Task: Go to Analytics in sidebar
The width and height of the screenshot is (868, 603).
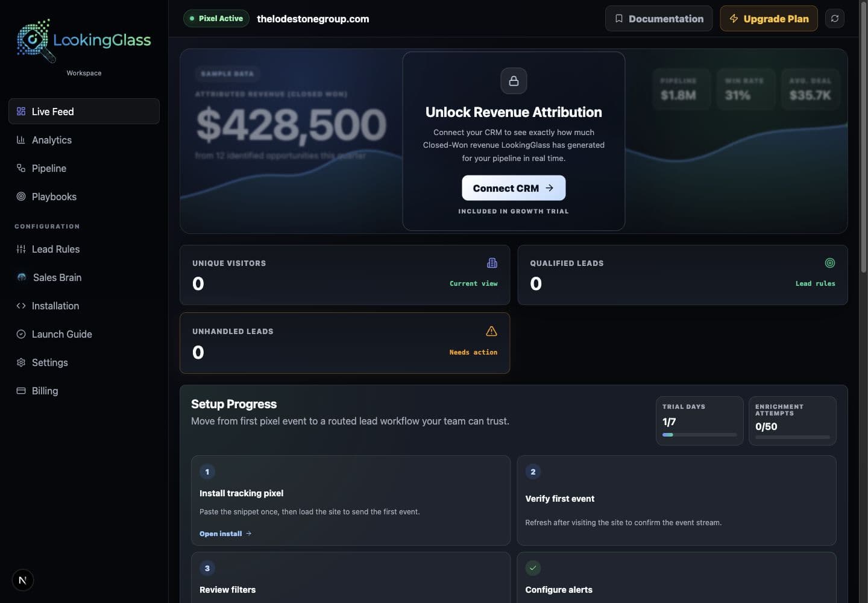Action: [x=84, y=140]
